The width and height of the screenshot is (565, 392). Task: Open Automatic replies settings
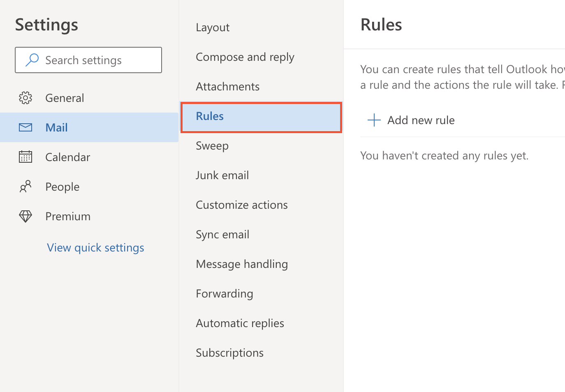(240, 323)
